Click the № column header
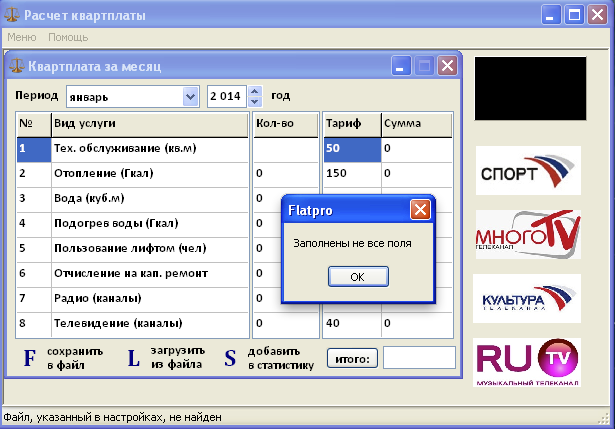 click(34, 124)
